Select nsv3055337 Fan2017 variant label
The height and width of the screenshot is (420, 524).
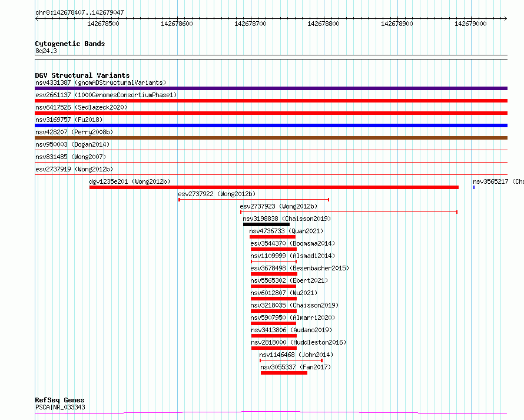pyautogui.click(x=296, y=367)
